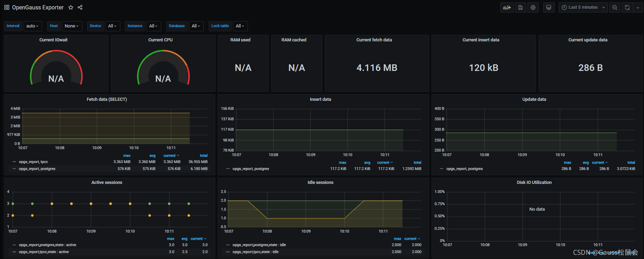Viewport: 644px width, 259px height.
Task: Open the Idle sessions panel title
Action: [321, 183]
